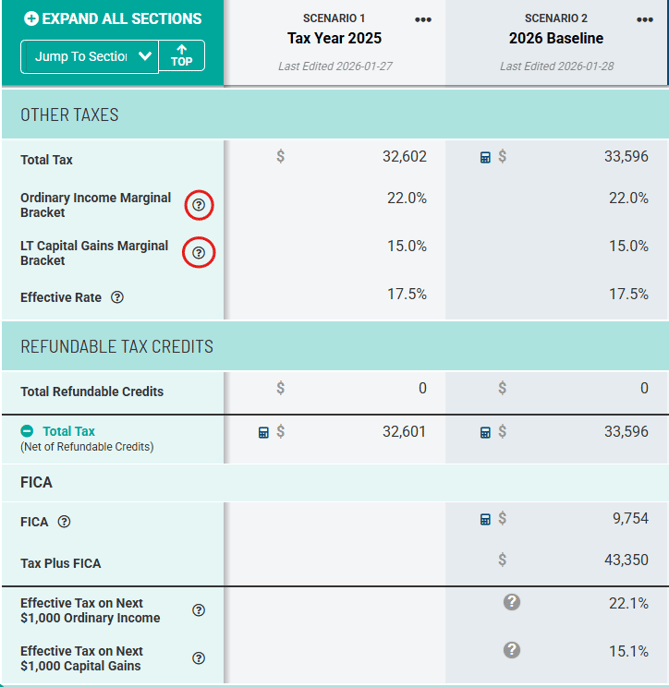The height and width of the screenshot is (687, 669).
Task: Show help for Effective Tax on Next $1,000 Capital Gains
Action: [198, 658]
